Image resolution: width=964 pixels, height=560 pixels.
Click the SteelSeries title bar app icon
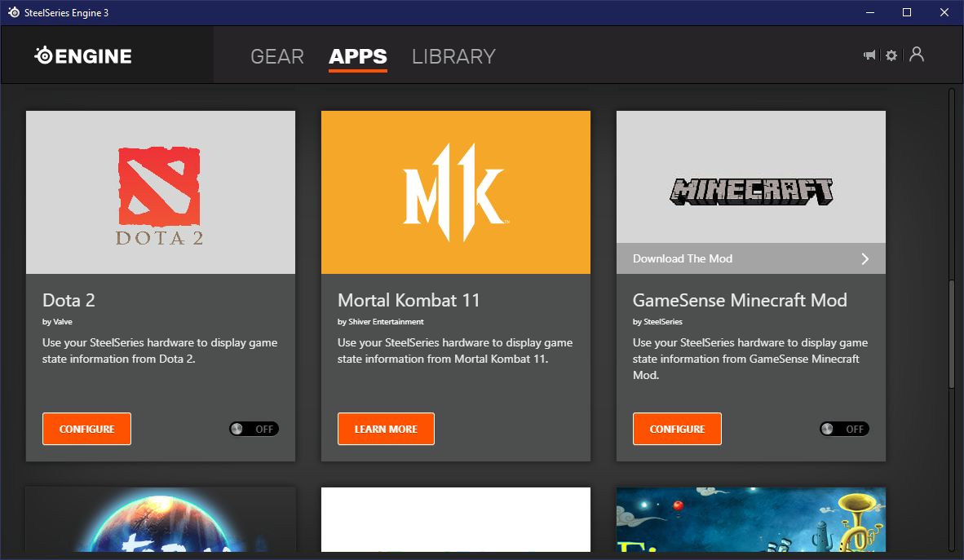[14, 12]
